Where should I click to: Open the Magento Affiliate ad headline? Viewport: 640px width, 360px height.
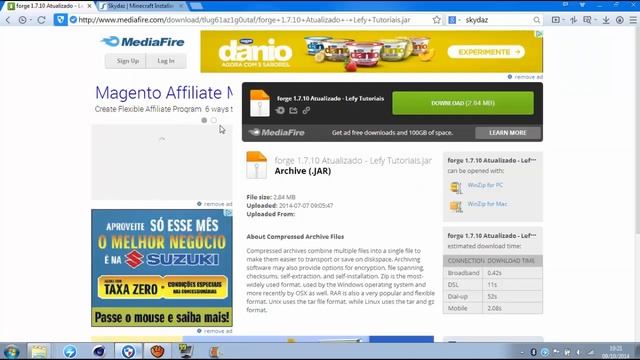point(164,93)
